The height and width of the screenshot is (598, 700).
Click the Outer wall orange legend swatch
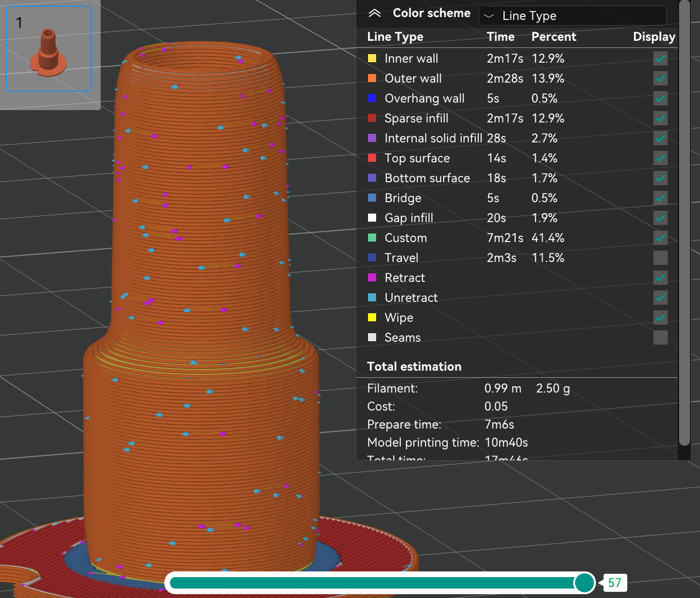click(x=373, y=78)
